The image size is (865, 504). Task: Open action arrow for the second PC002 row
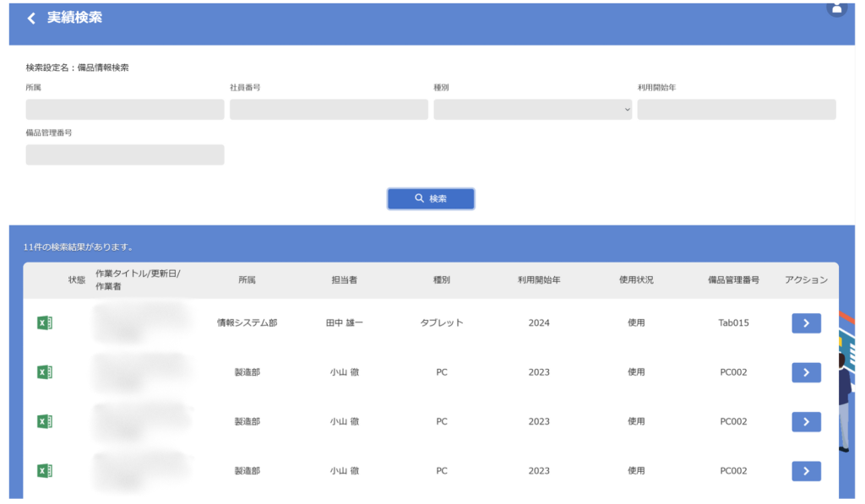point(806,422)
